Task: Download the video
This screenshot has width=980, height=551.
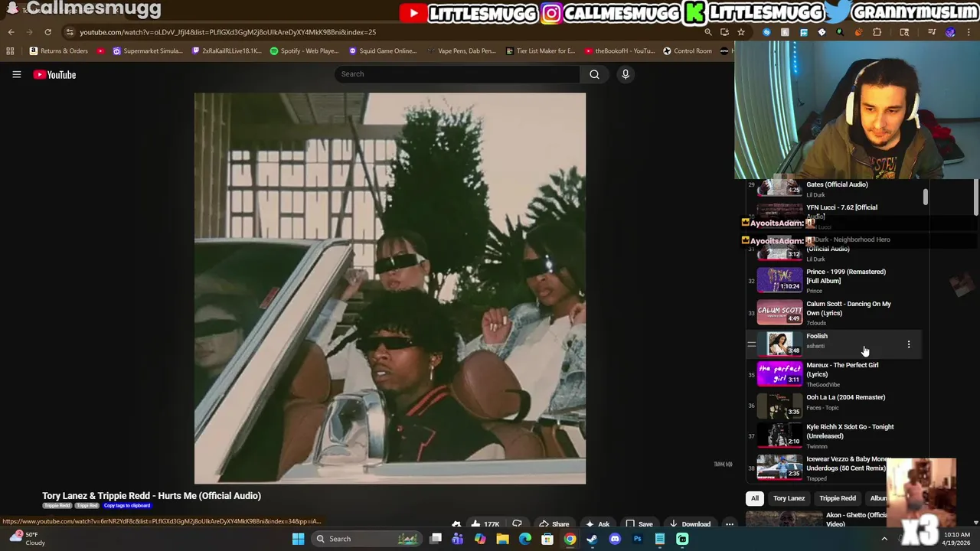Action: pyautogui.click(x=690, y=524)
